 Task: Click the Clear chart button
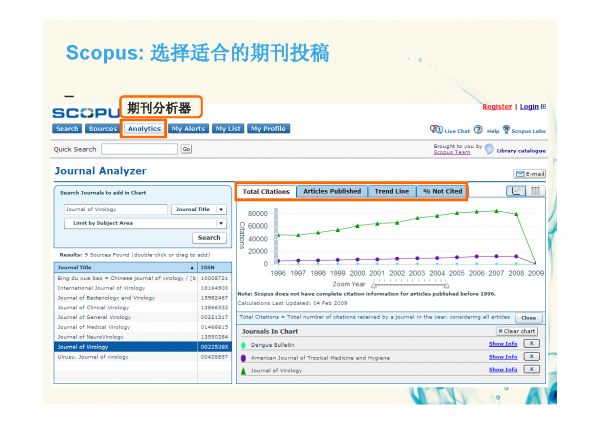pos(517,331)
